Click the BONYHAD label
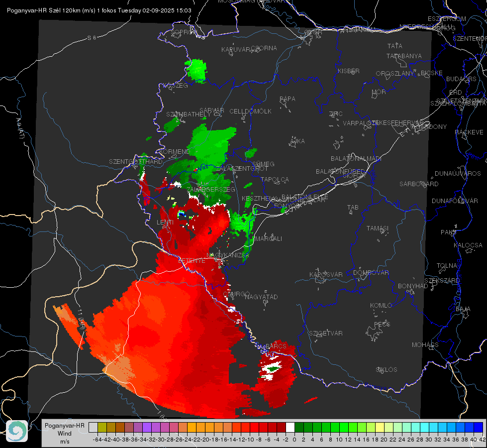The height and width of the screenshot is (448, 487). (x=413, y=286)
